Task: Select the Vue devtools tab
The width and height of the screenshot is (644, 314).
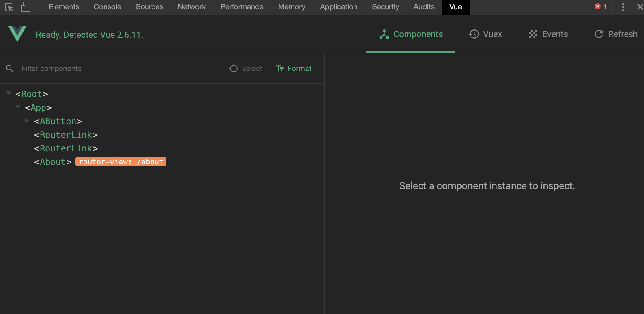Action: [456, 7]
